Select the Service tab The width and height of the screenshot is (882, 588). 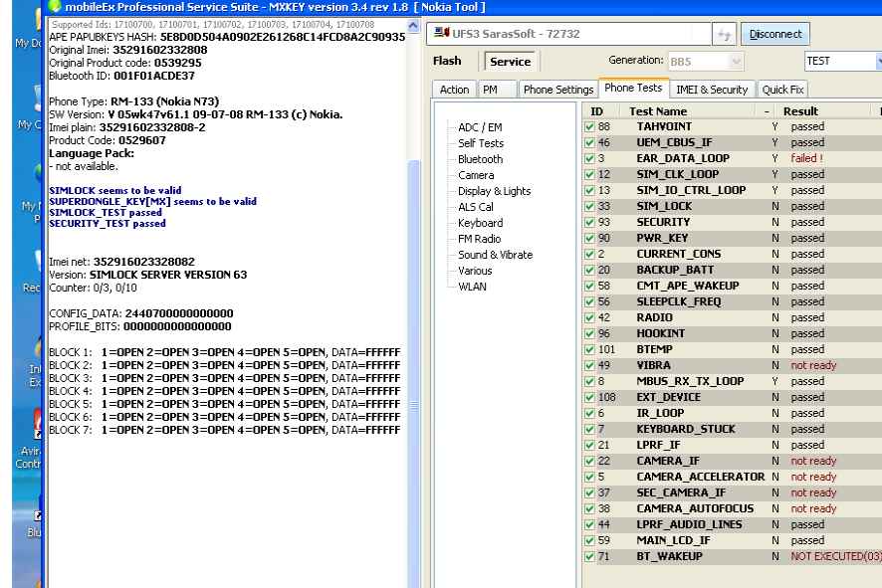(510, 62)
